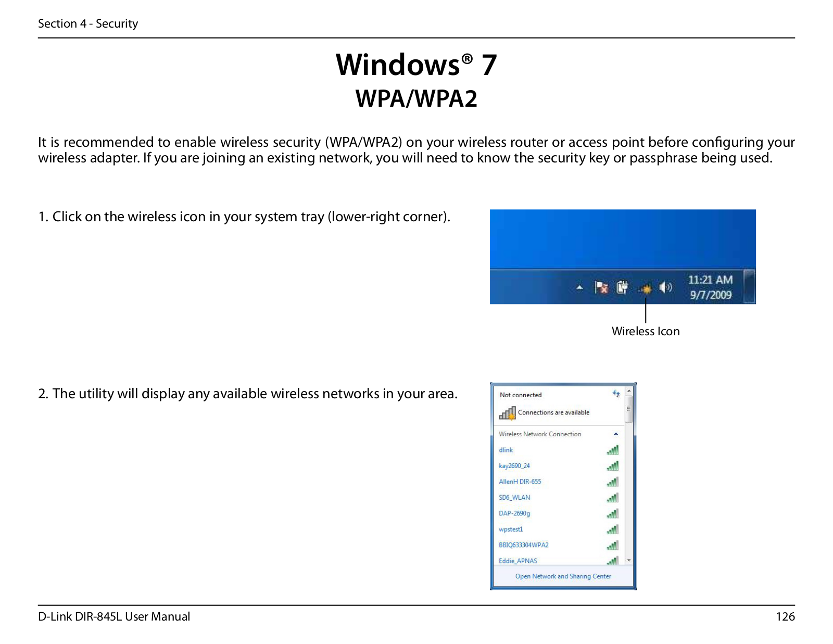Click network list scrollbar up arrow

click(x=629, y=390)
